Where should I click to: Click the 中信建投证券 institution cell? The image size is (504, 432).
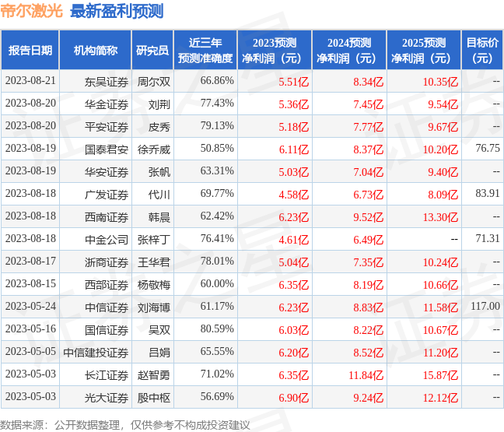pos(96,353)
